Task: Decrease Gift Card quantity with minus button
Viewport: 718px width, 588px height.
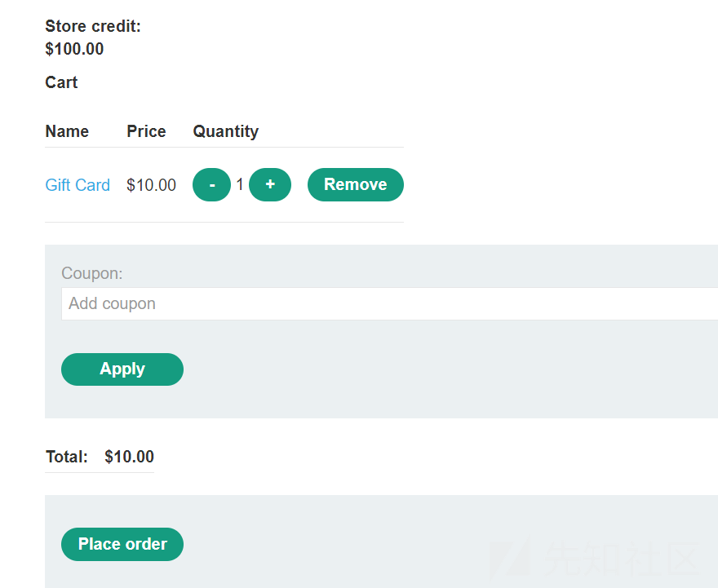Action: click(x=211, y=185)
